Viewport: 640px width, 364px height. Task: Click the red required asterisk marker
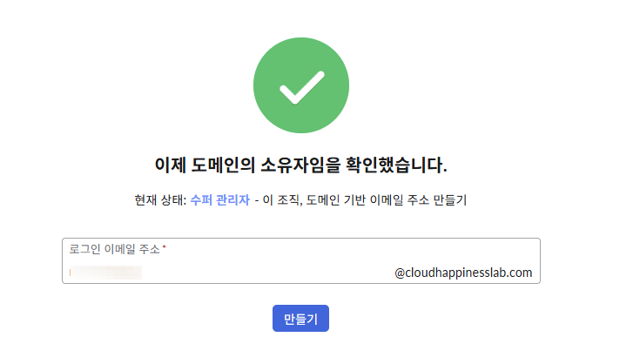click(164, 246)
